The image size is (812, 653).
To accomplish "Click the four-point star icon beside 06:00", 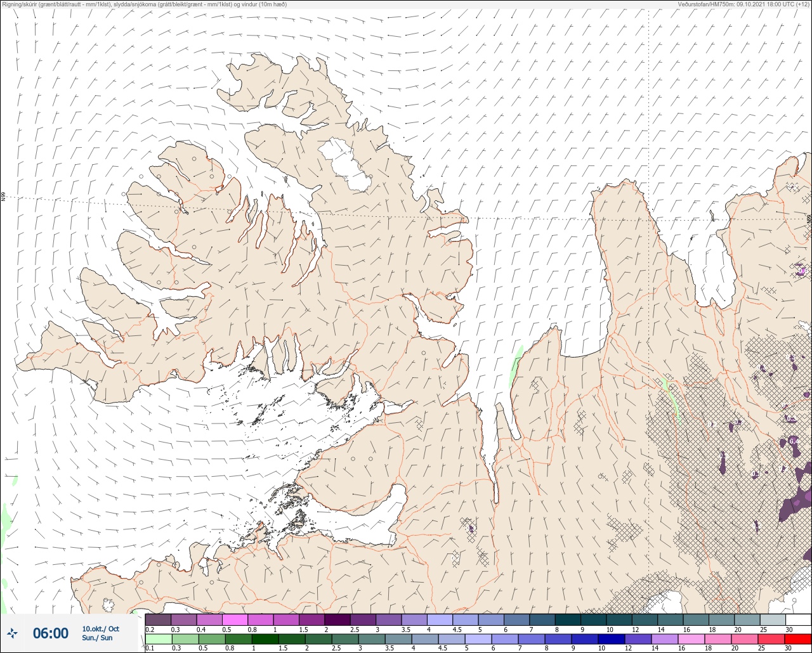I will pos(12,633).
